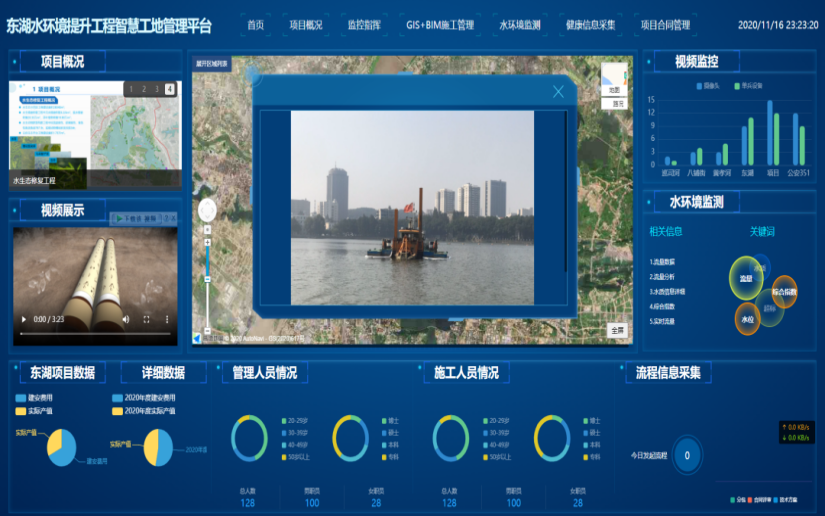
Task: Play the 视频展示 pipe video
Action: [24, 319]
